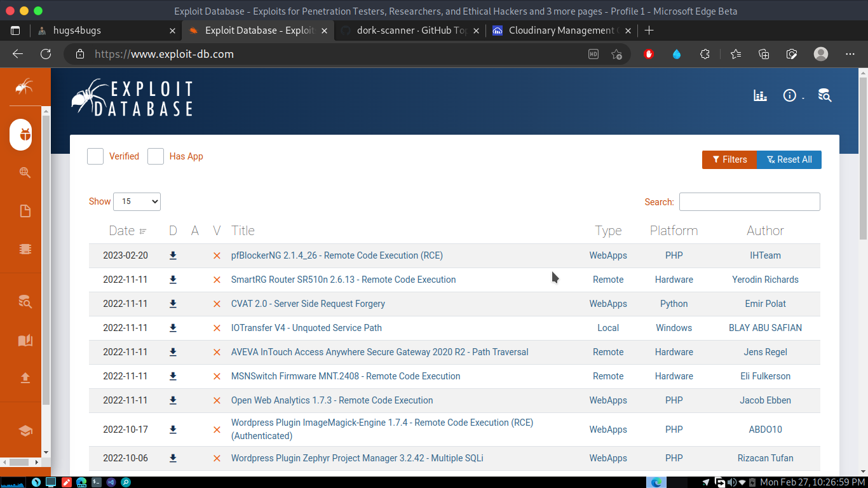Open the CVAT 2.0 Server Side Request Forgery link

pos(308,304)
